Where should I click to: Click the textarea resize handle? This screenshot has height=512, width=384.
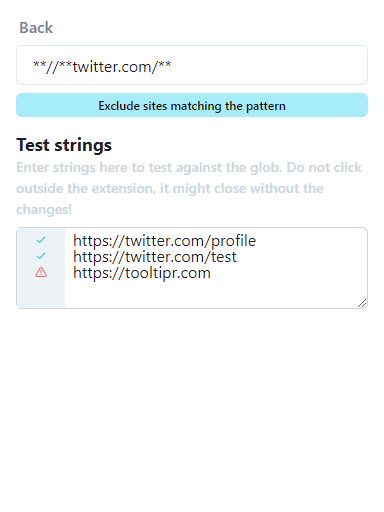(362, 303)
